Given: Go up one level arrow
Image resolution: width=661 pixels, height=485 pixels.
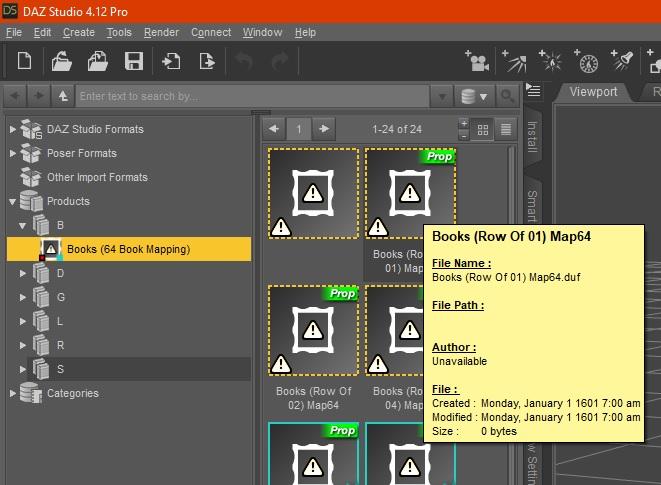Looking at the screenshot, I should pos(63,96).
